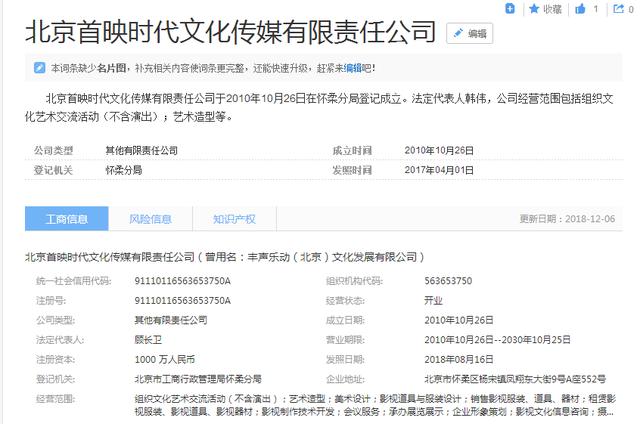Click the blue pencil icon in notice bar
The image size is (640, 424).
(x=40, y=68)
